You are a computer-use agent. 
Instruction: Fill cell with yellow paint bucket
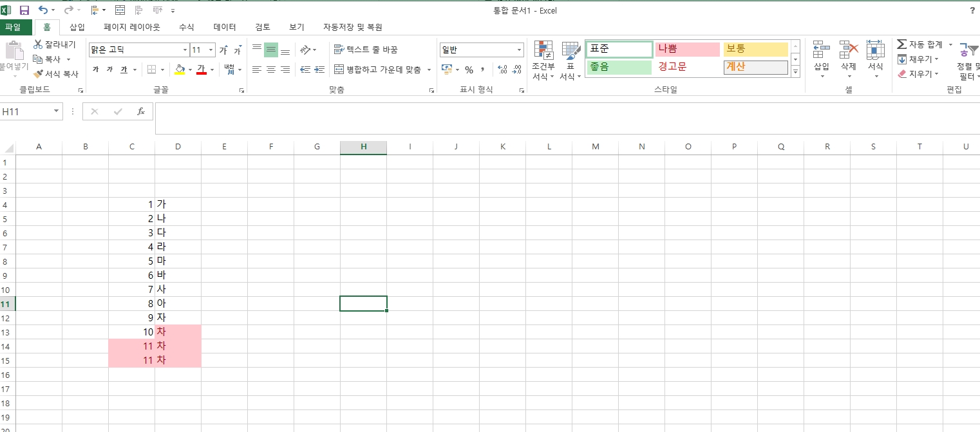(180, 70)
